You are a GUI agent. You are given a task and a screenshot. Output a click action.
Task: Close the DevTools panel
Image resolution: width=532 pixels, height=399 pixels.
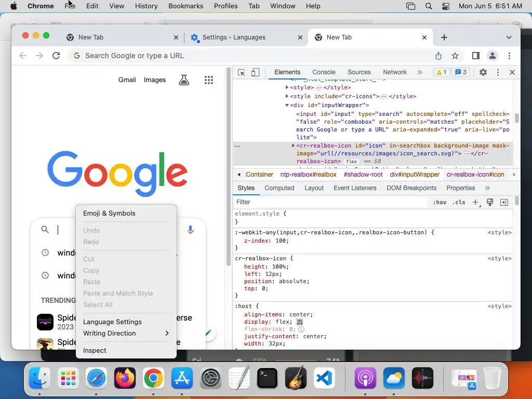point(512,72)
